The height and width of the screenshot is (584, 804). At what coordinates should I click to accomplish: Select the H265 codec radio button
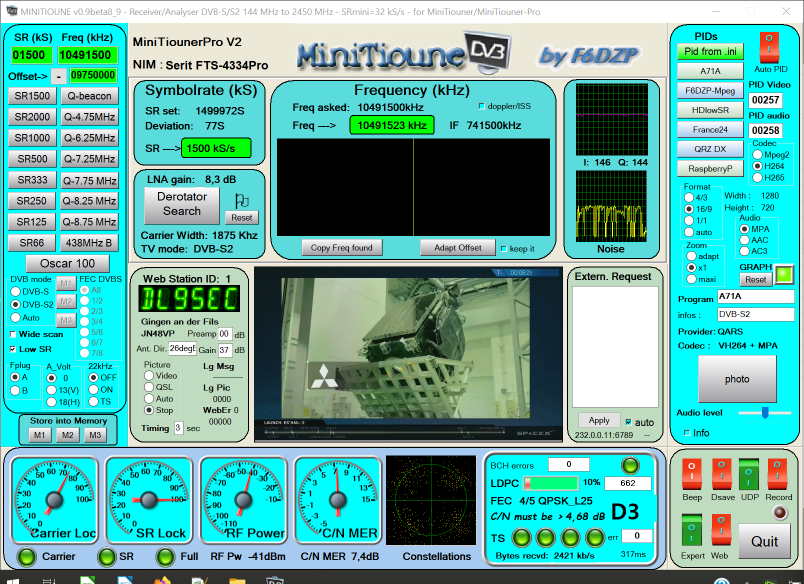757,177
